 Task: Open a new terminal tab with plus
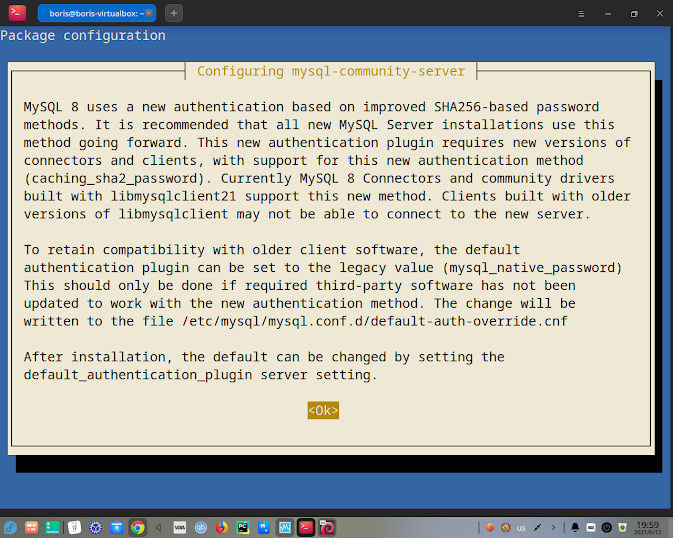(x=174, y=13)
